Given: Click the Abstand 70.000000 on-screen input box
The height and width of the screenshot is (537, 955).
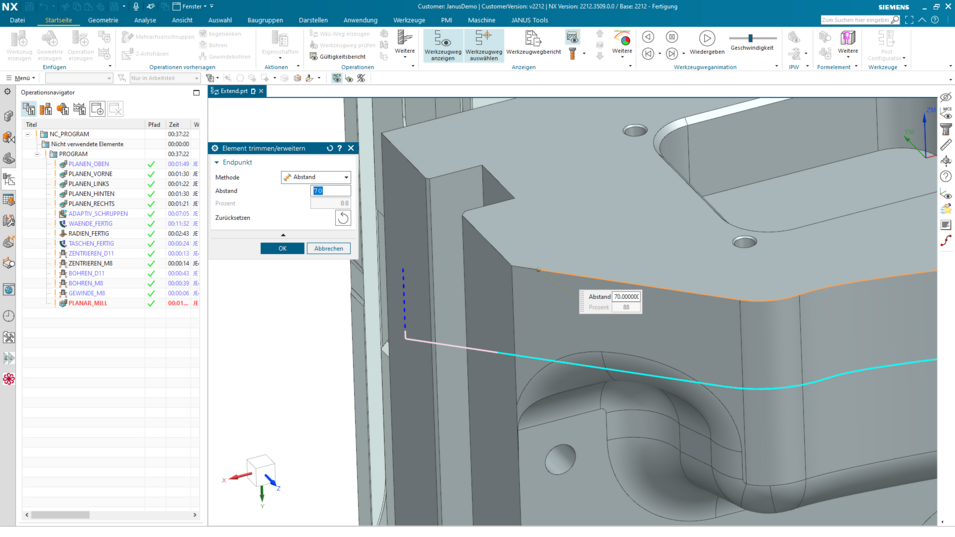Looking at the screenshot, I should [x=626, y=297].
